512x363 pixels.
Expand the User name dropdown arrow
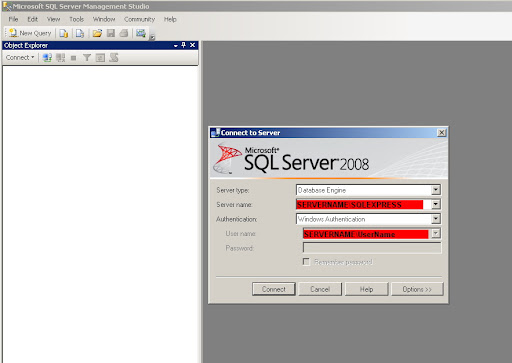[x=436, y=233]
